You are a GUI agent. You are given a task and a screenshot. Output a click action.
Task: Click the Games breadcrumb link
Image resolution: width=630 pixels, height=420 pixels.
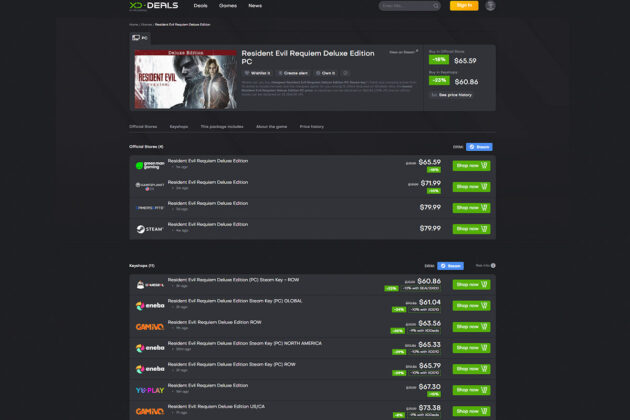[147, 25]
